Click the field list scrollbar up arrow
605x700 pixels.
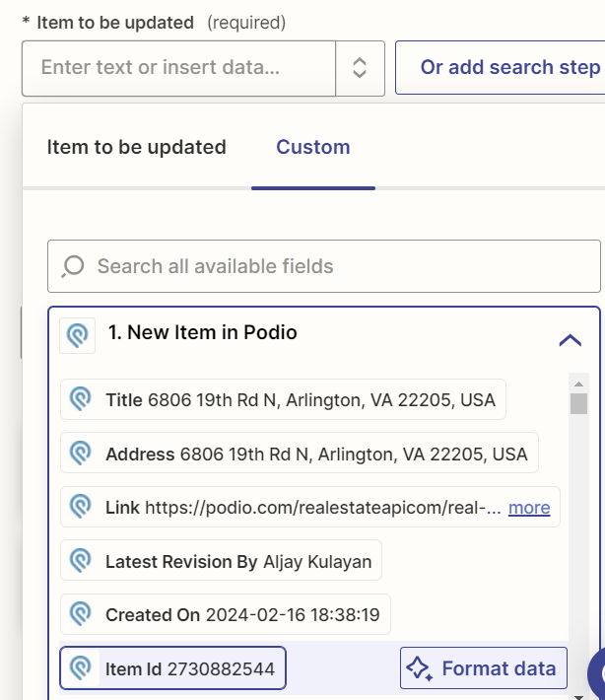(578, 384)
